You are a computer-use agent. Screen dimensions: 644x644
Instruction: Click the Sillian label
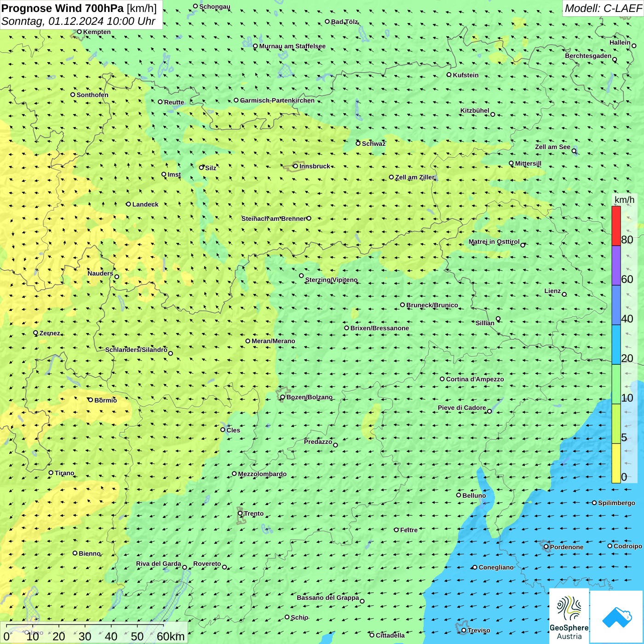point(485,323)
